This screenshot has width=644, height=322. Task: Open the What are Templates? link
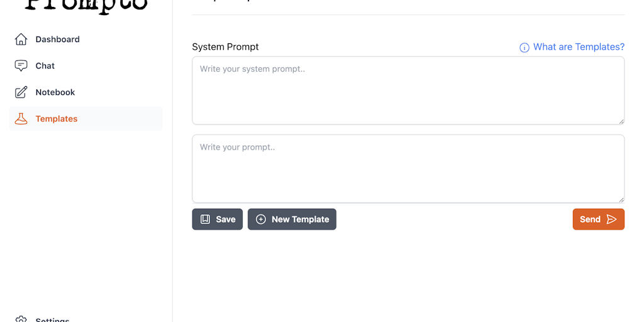(579, 47)
